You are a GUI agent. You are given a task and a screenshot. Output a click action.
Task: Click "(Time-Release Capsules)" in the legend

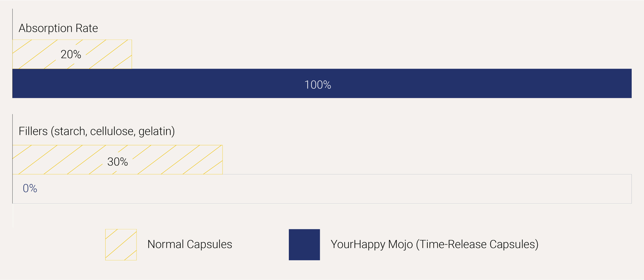[x=477, y=244]
